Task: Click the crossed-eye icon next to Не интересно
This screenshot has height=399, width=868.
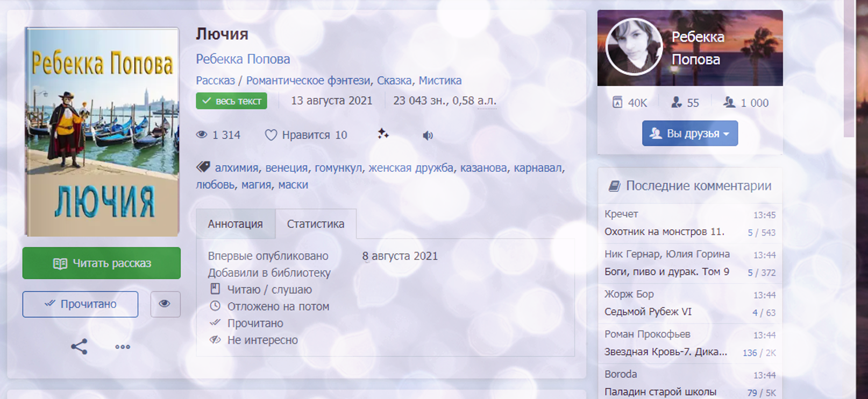Action: tap(215, 340)
